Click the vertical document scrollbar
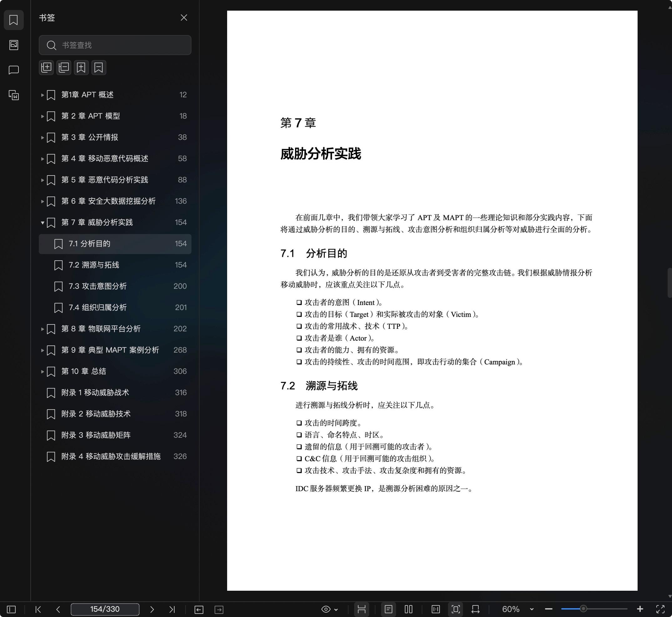Screen dimensions: 672x617 pyautogui.click(x=670, y=283)
